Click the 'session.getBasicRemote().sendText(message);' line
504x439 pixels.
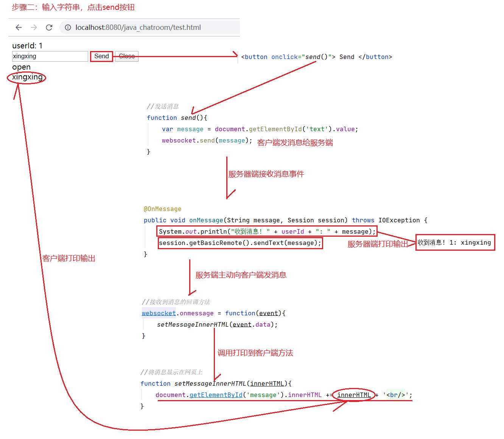click(240, 243)
